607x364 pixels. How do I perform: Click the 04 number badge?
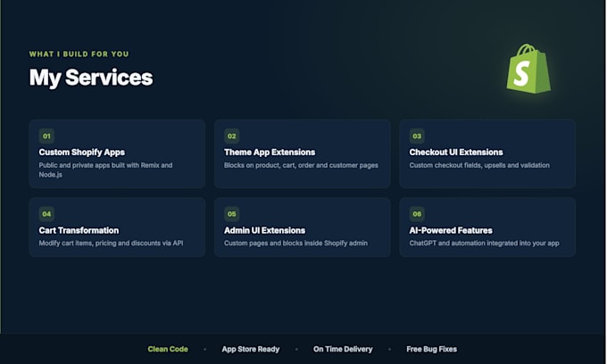click(x=46, y=214)
